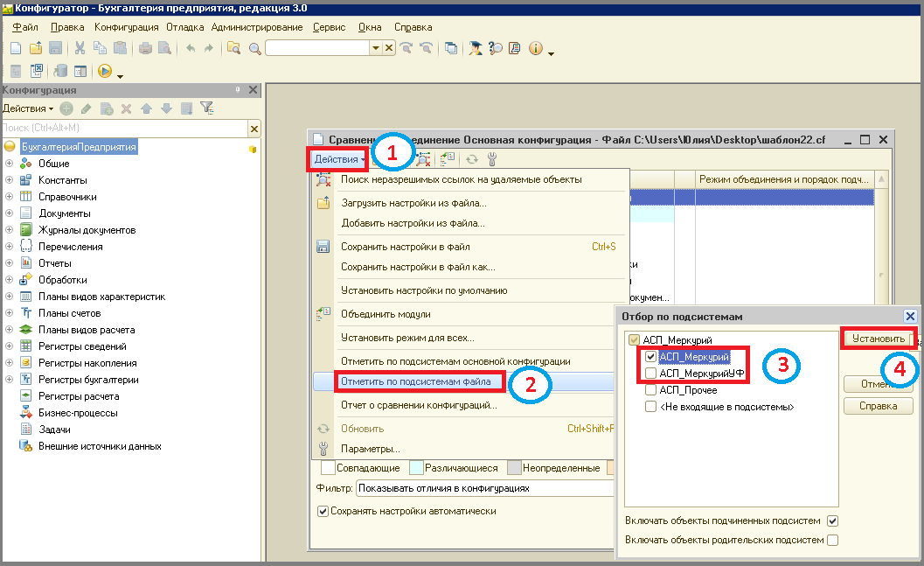Image resolution: width=924 pixels, height=566 pixels.
Task: Open the Администрирование menu
Action: point(257,27)
